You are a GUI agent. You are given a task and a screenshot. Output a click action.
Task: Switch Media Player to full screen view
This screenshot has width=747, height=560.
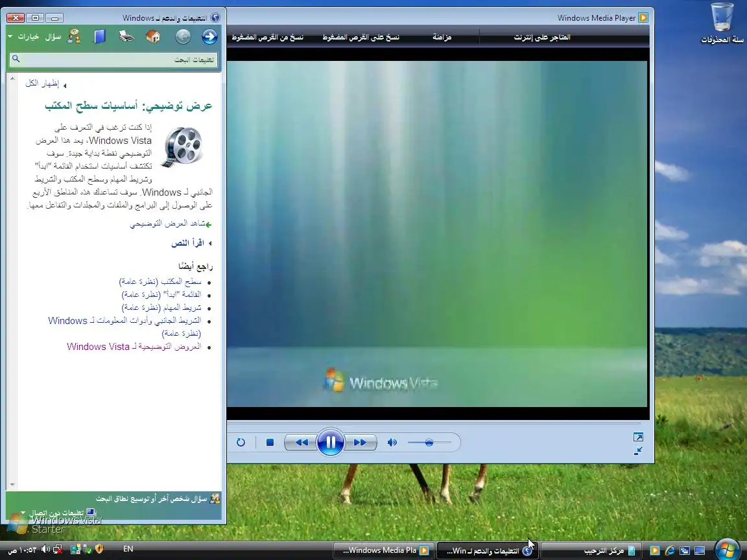(x=638, y=437)
